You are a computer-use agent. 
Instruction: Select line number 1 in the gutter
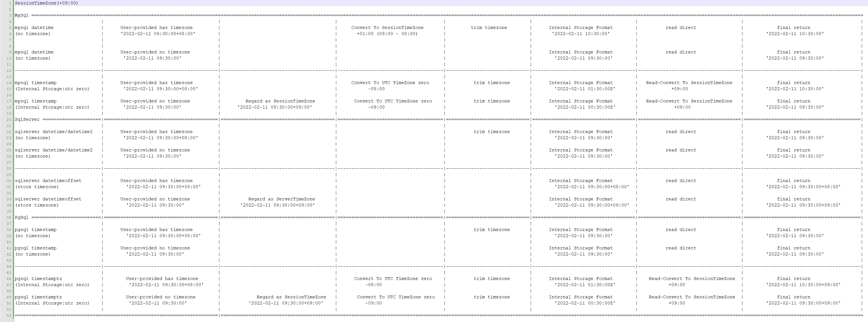pos(10,3)
